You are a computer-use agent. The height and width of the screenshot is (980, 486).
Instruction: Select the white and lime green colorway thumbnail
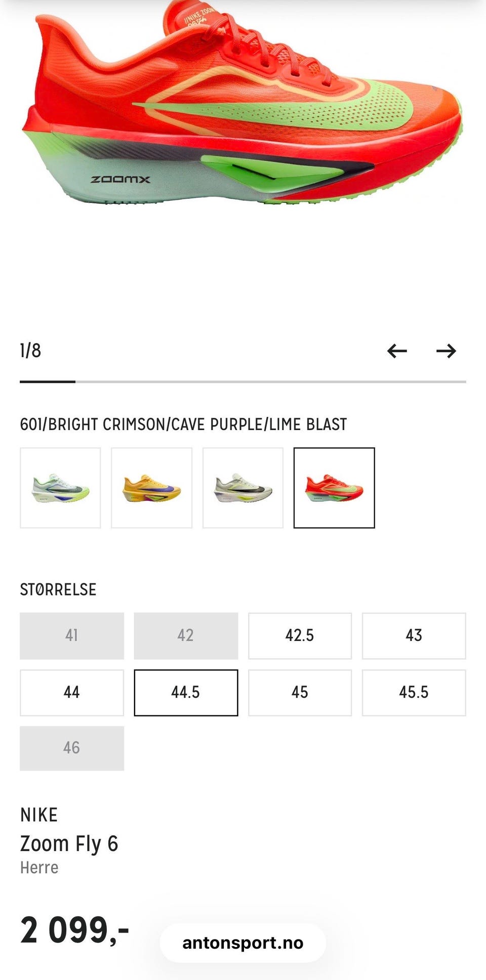[60, 488]
